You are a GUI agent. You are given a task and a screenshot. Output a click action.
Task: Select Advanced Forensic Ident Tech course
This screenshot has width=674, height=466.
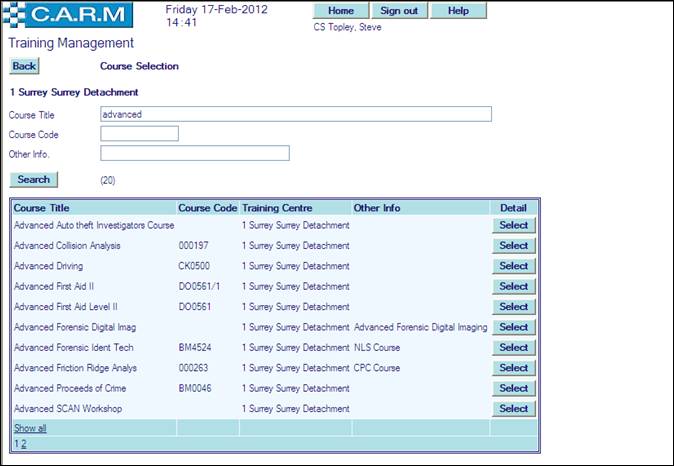513,348
